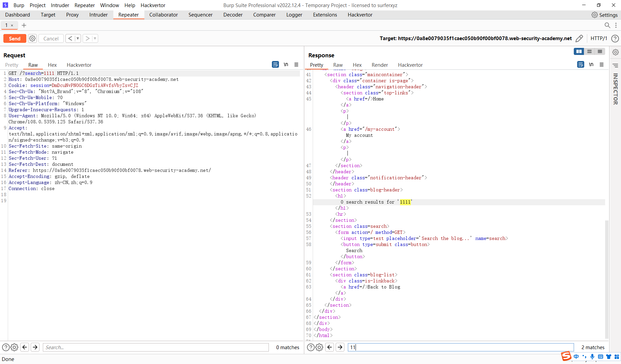Image resolution: width=621 pixels, height=364 pixels.
Task: Click the Response panel vertical scrollbar
Action: (607, 279)
